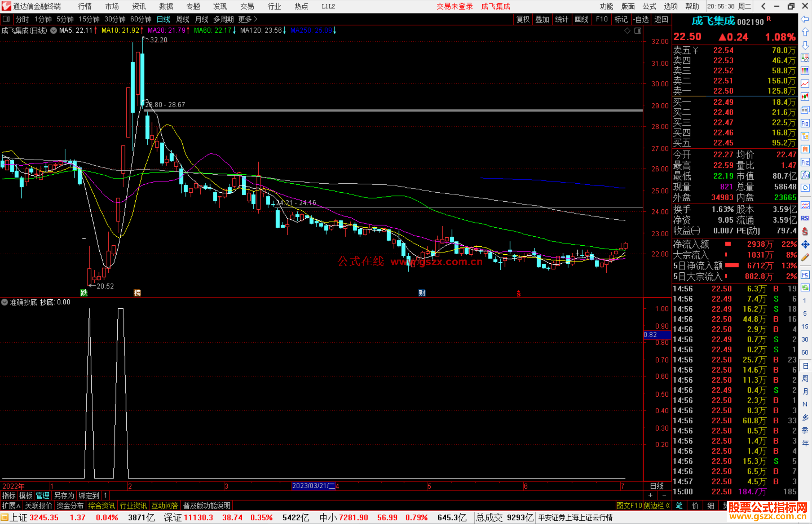This screenshot has height=524, width=812.
Task: Click the line trend chart sidebar icon
Action: [805, 84]
